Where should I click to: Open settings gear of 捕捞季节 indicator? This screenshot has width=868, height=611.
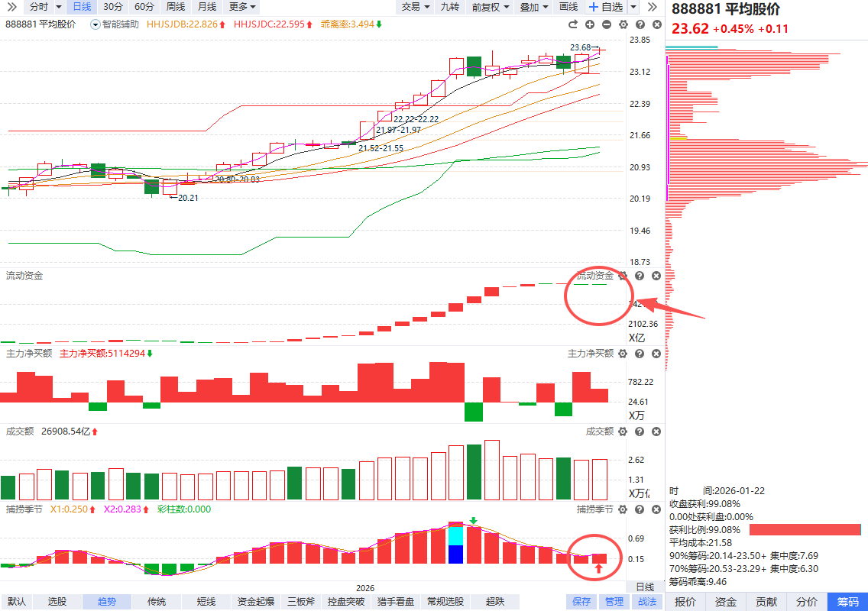623,509
